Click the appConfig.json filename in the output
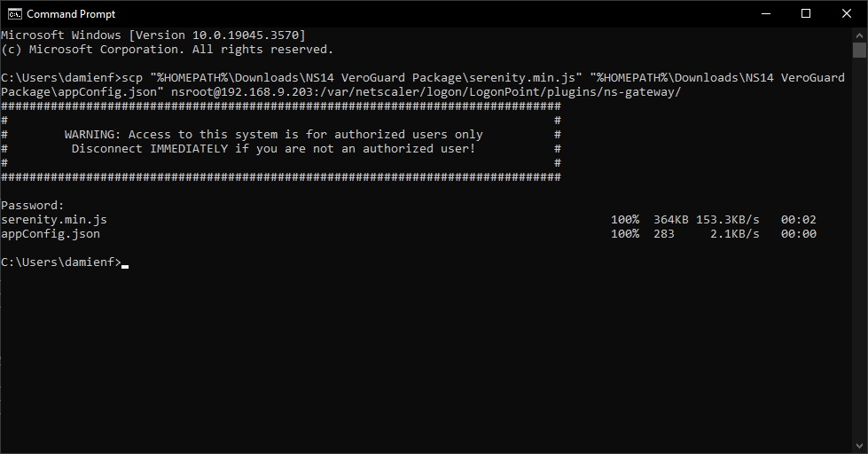868x454 pixels. click(51, 234)
